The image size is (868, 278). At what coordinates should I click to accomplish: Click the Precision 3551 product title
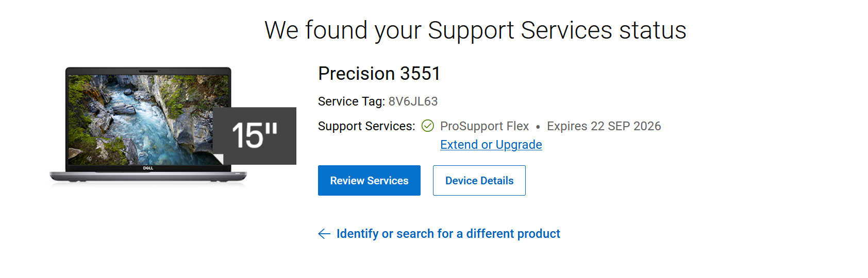(379, 74)
